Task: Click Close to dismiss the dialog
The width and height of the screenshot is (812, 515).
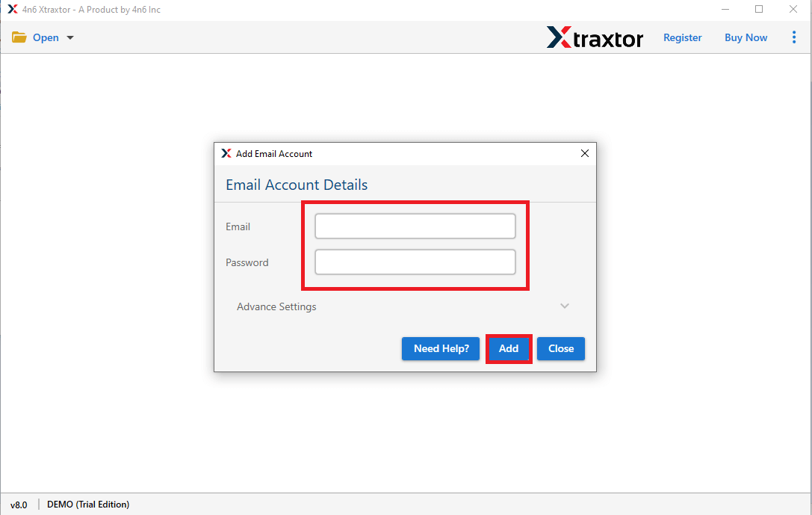Action: [x=560, y=348]
